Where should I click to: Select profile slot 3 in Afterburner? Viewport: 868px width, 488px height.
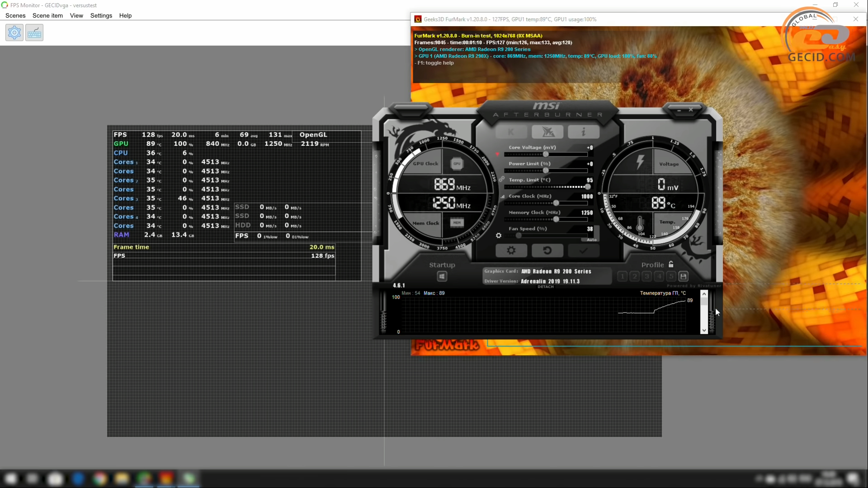(x=647, y=276)
